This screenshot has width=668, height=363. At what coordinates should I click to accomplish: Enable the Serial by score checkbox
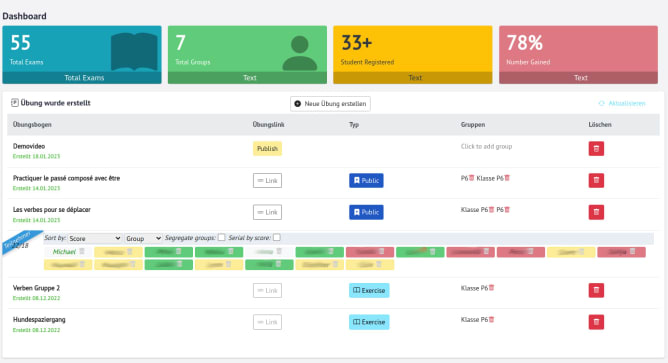coord(277,237)
